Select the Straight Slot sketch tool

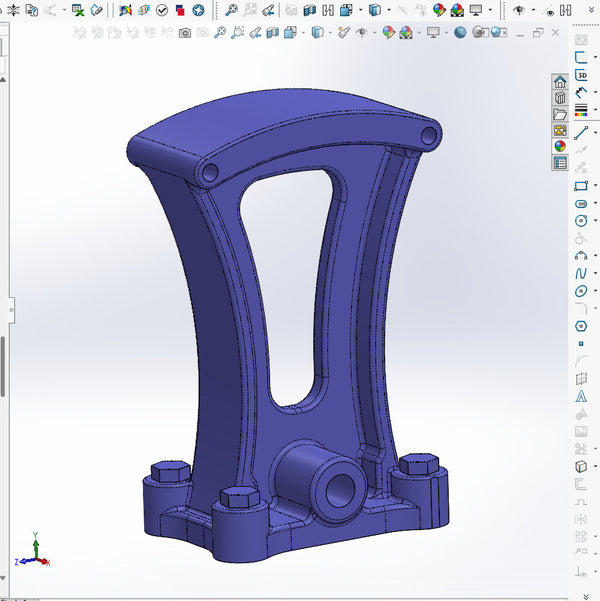pos(580,204)
